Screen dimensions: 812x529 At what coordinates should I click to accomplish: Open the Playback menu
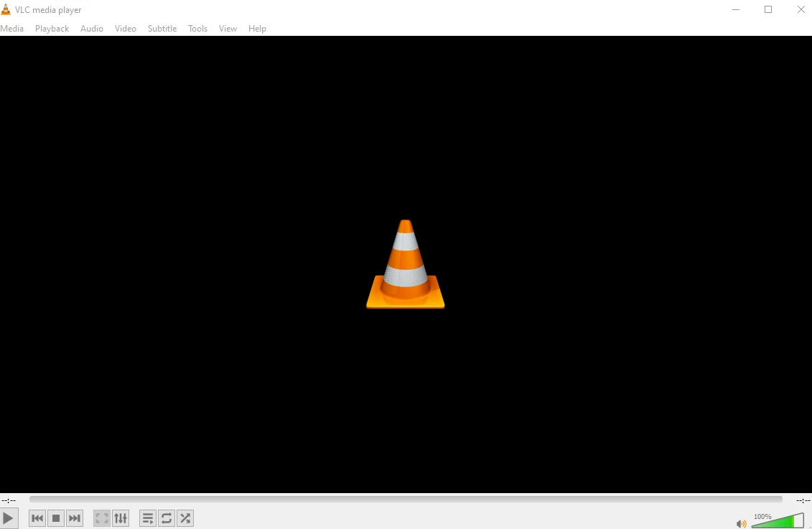pos(51,28)
